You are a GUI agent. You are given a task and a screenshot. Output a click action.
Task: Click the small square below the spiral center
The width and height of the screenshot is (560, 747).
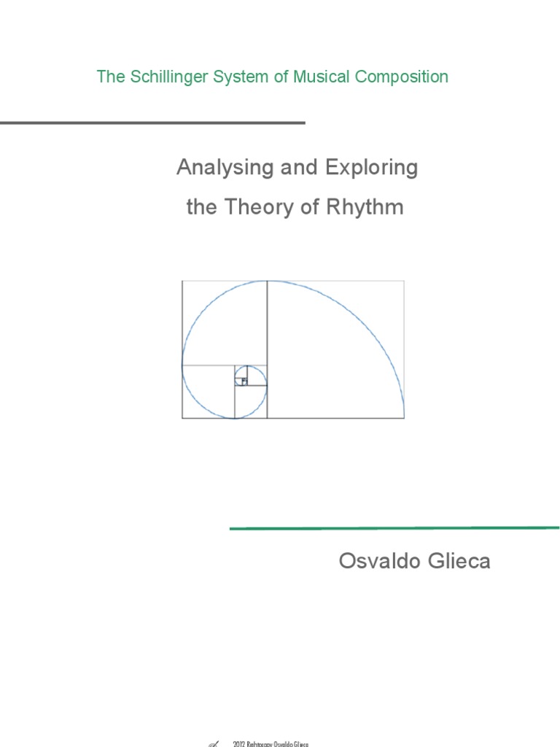[x=251, y=402]
